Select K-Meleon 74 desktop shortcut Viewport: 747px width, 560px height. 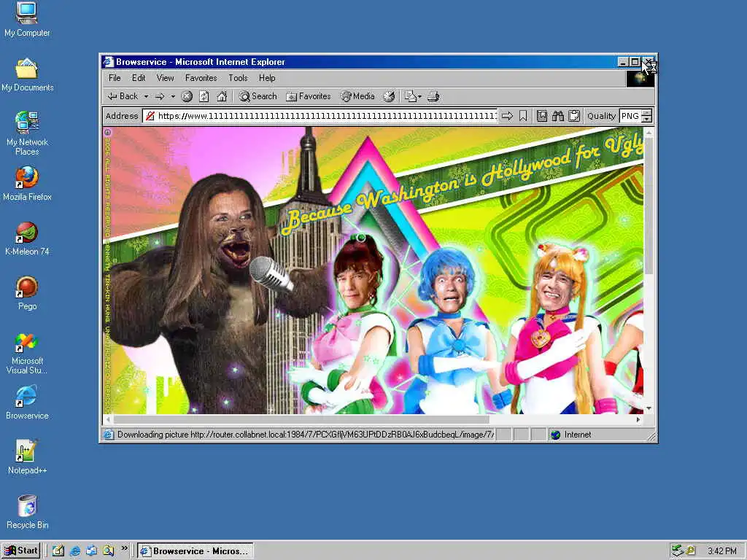click(x=27, y=238)
